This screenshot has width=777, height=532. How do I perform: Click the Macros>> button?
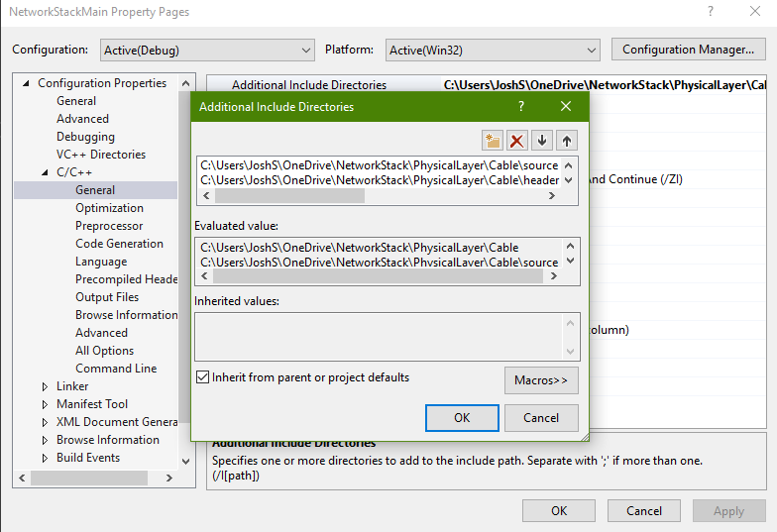[541, 380]
